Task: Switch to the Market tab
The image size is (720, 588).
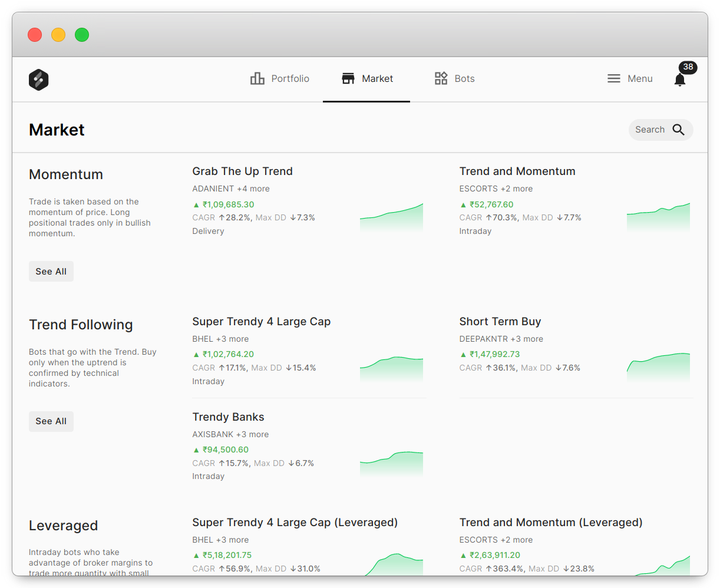Action: point(366,79)
